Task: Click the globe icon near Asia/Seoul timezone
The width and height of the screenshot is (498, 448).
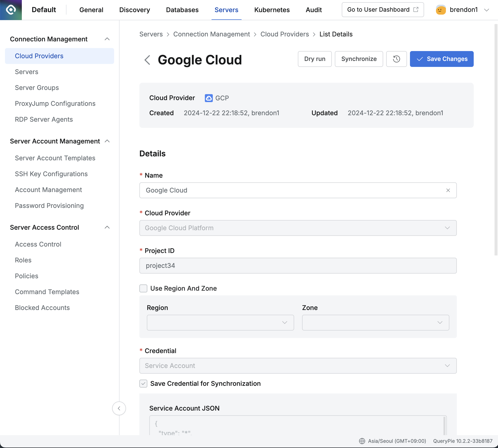Action: [x=362, y=441]
